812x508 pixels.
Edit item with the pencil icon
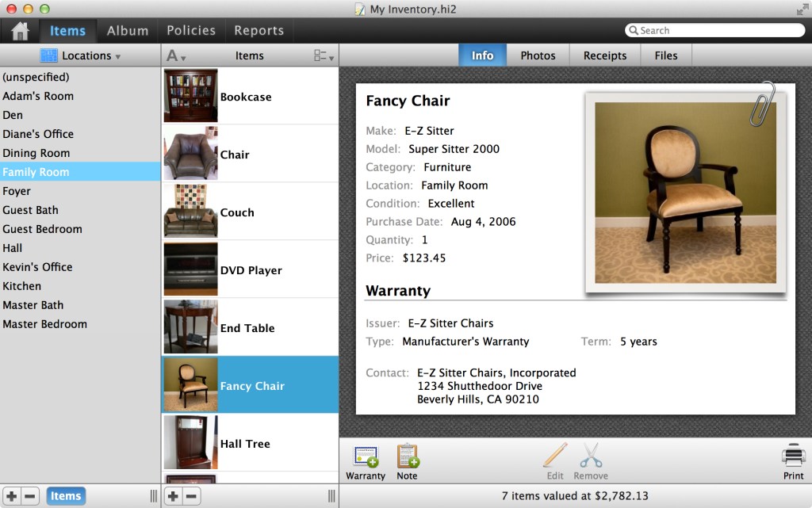[555, 461]
